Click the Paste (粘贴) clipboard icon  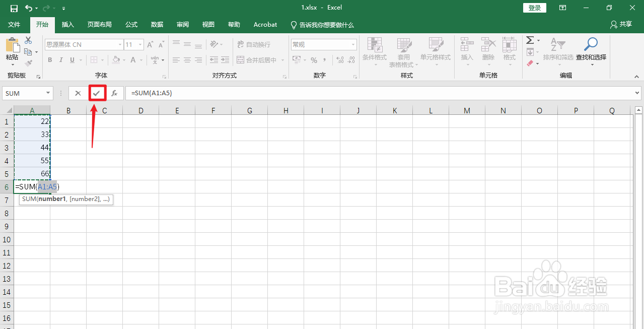tap(12, 46)
